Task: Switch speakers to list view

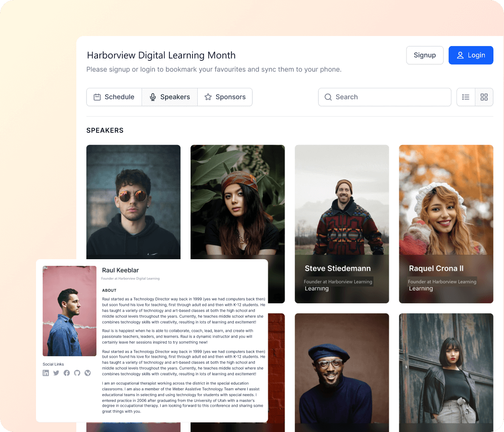Action: click(466, 97)
